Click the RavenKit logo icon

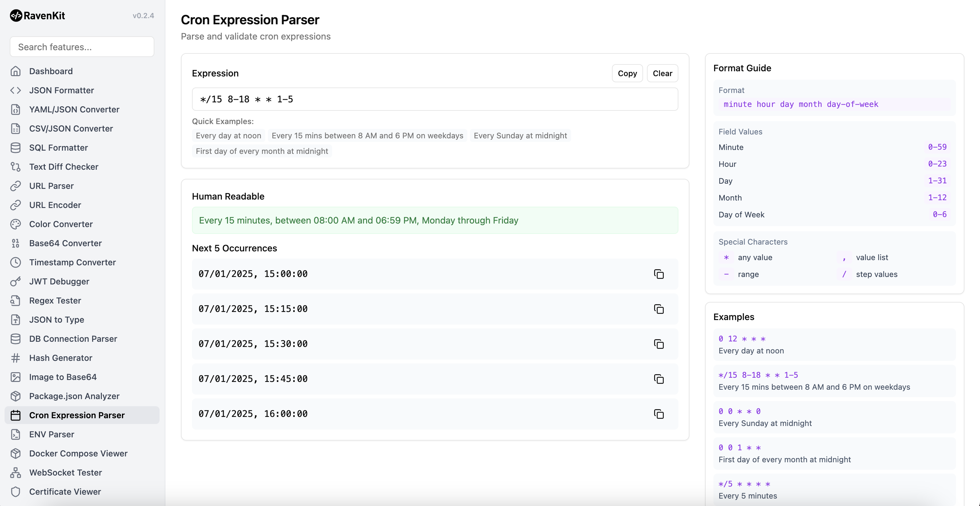point(16,16)
